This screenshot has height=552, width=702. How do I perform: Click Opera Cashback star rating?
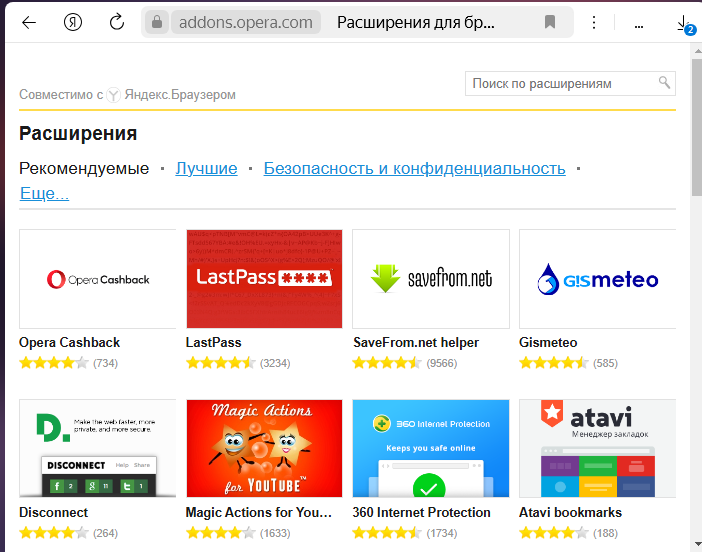[54, 363]
